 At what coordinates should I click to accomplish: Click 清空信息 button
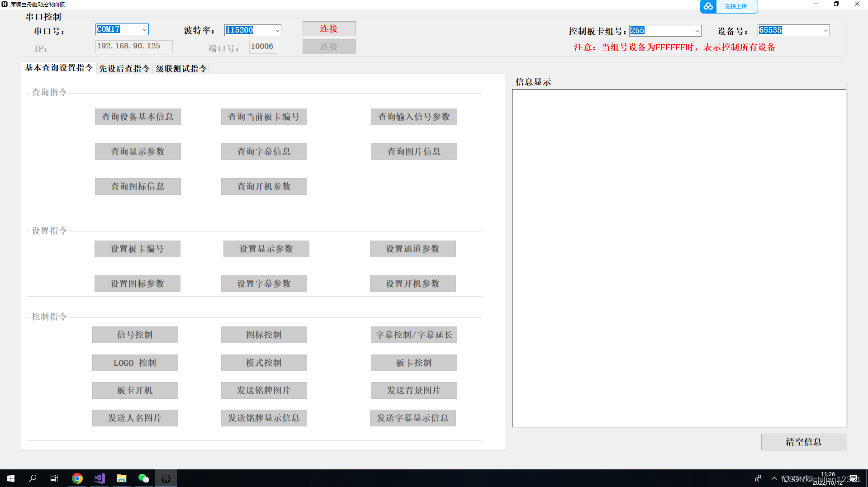pos(804,442)
